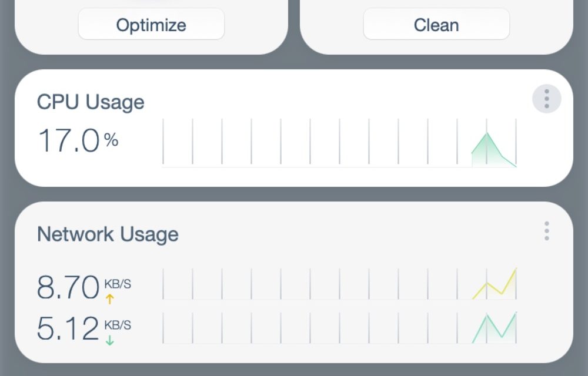Click the 5.12 download speed value
Viewport: 588px width, 376px height.
point(68,329)
